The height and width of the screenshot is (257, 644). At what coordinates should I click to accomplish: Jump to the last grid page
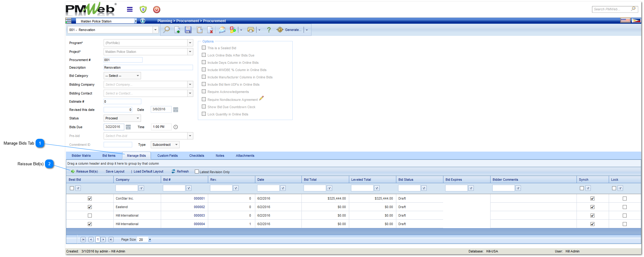(111, 240)
